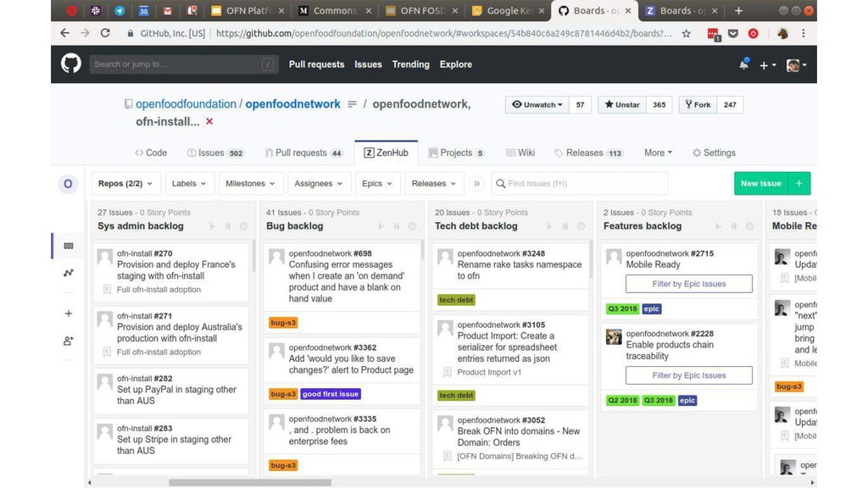868x488 pixels.
Task: Click the horizontal board scrollbar
Action: tap(250, 482)
